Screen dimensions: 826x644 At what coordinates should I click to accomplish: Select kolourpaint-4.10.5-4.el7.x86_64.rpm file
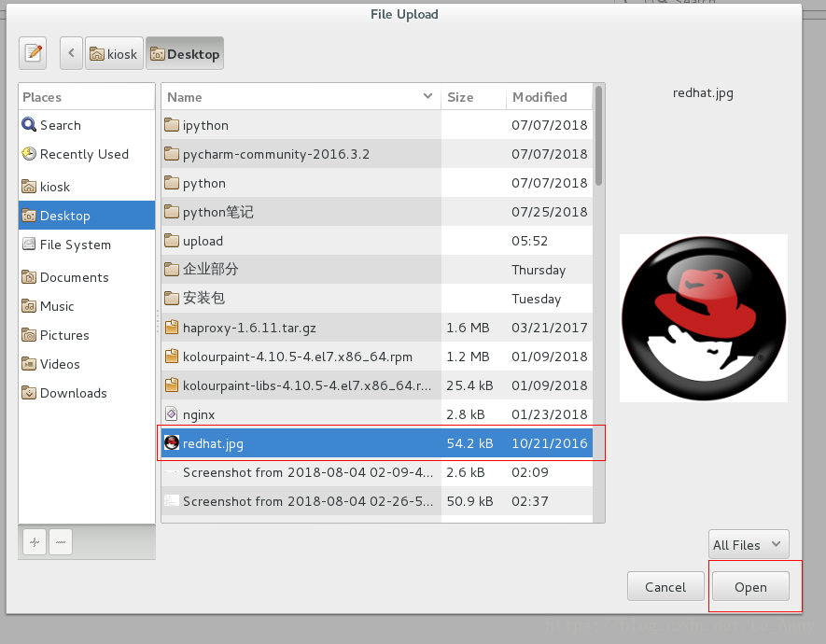coord(377,357)
